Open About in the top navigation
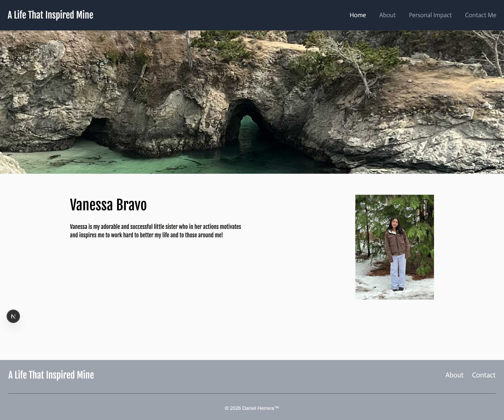 [387, 15]
